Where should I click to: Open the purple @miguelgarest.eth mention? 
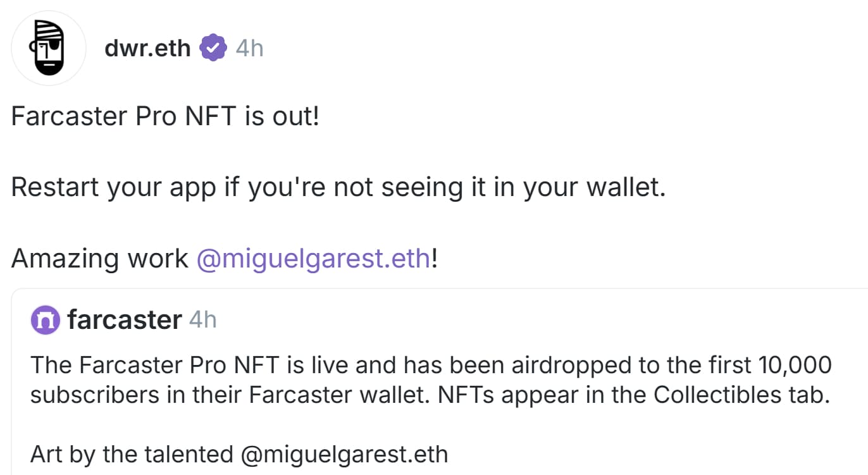[x=314, y=259]
